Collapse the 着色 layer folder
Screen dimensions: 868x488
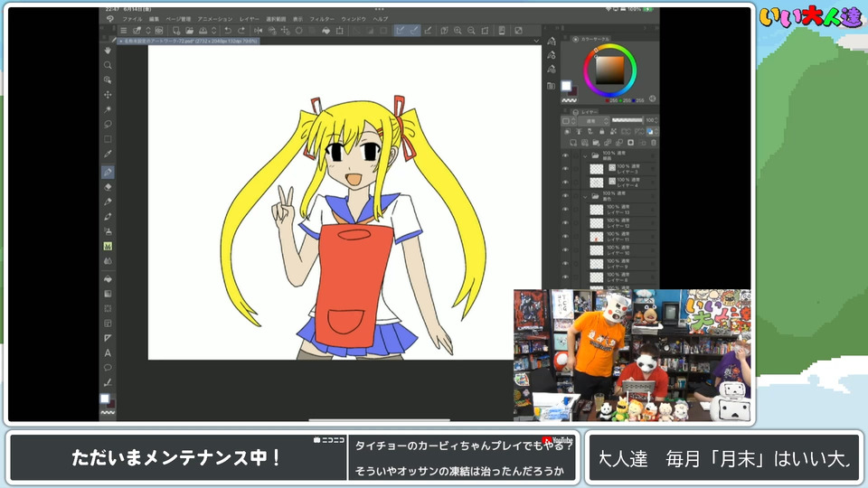click(585, 195)
